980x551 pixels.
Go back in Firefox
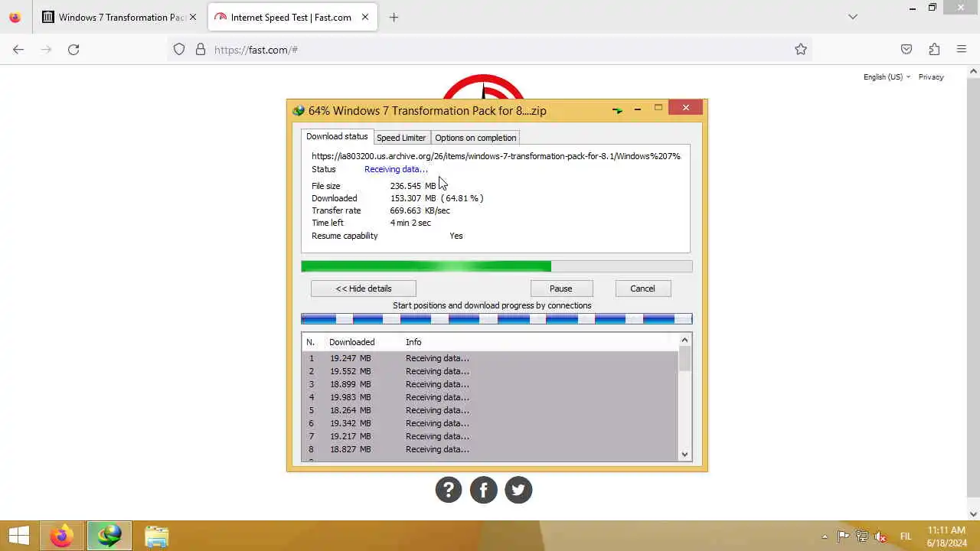click(18, 49)
